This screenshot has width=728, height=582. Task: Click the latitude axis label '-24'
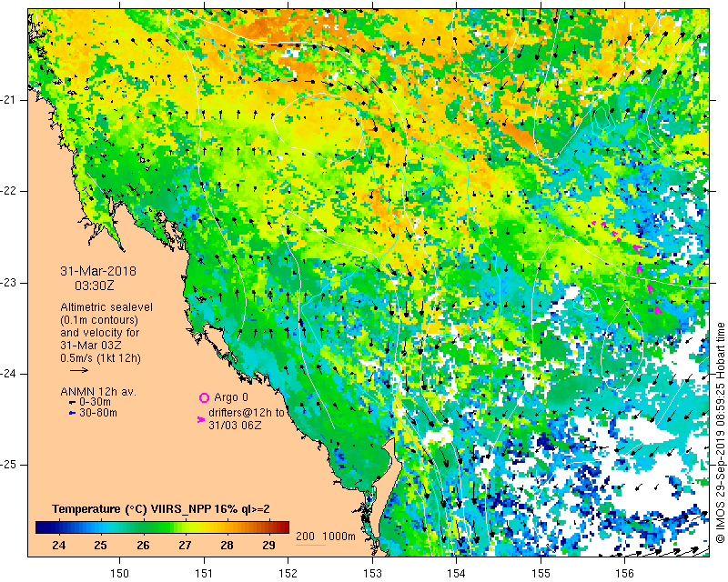tap(8, 374)
